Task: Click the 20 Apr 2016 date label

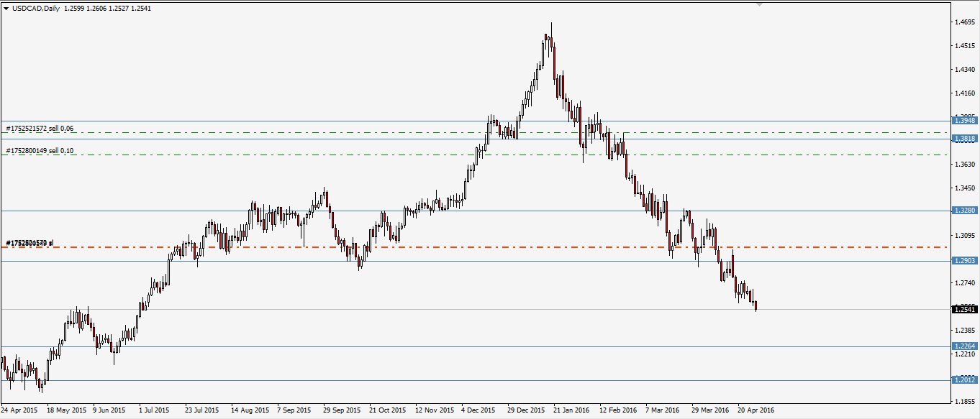Action: coord(756,410)
